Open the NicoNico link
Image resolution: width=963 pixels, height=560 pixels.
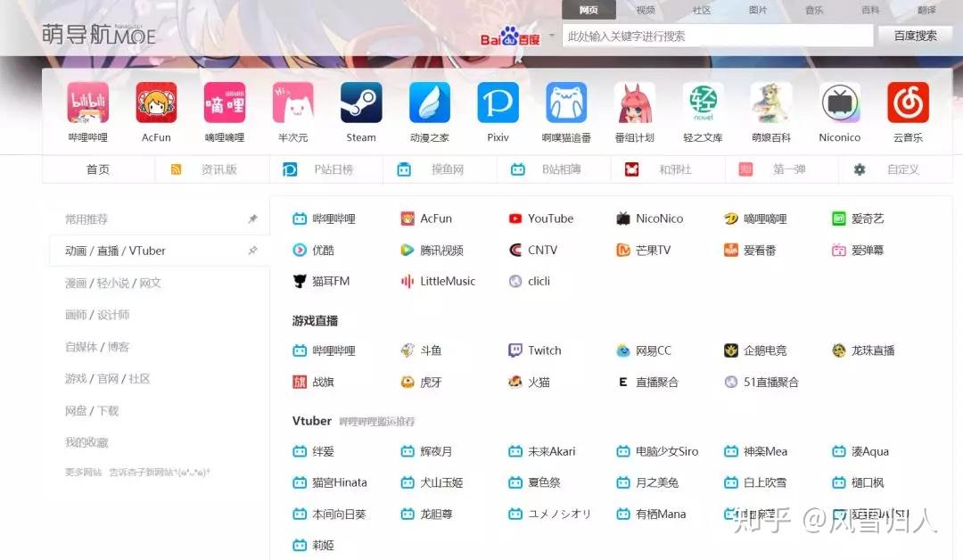(650, 218)
